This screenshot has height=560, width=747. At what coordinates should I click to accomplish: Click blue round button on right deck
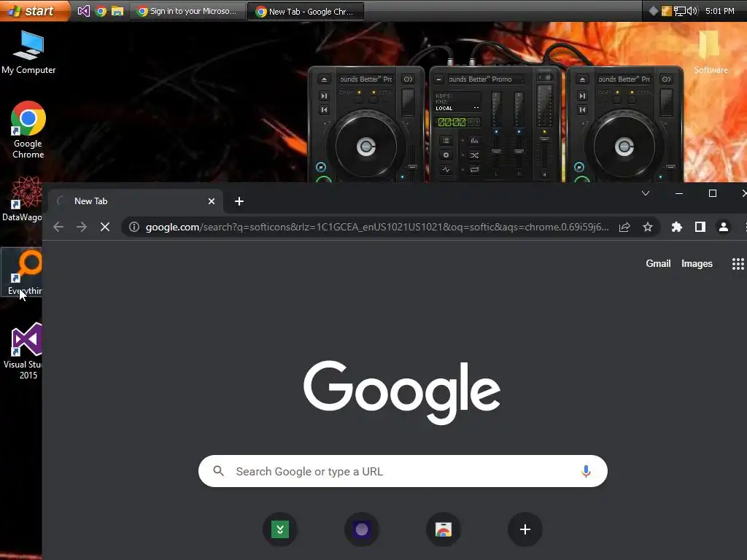pos(579,167)
